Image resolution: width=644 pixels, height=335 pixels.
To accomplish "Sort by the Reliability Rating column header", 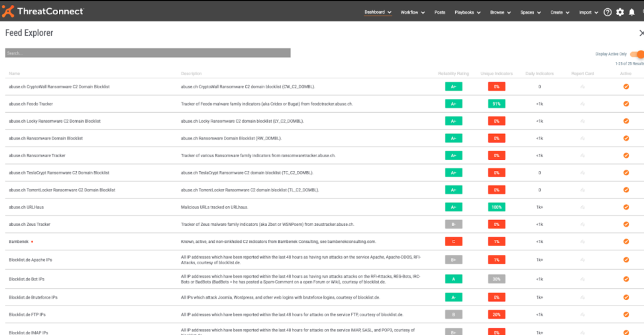I will pos(453,74).
